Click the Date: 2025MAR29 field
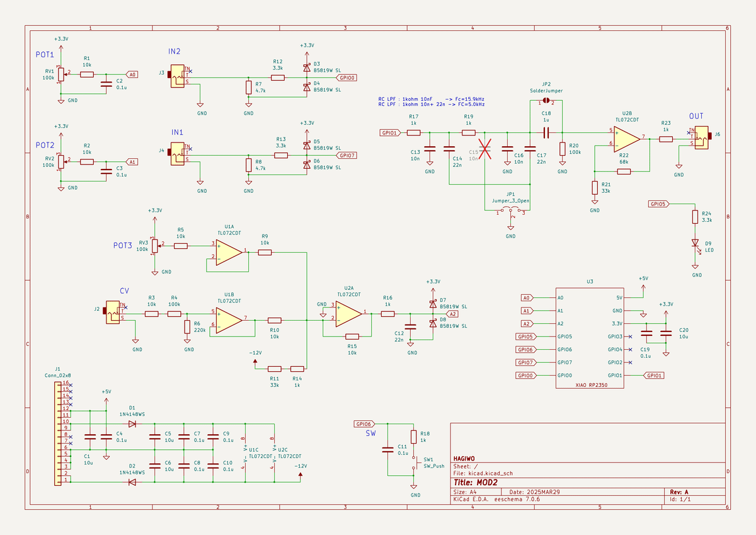The width and height of the screenshot is (756, 535). [534, 492]
